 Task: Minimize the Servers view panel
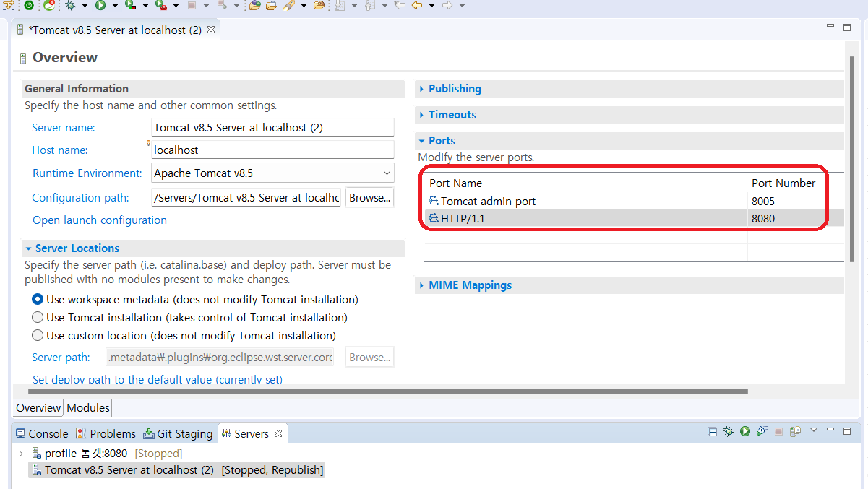(830, 429)
